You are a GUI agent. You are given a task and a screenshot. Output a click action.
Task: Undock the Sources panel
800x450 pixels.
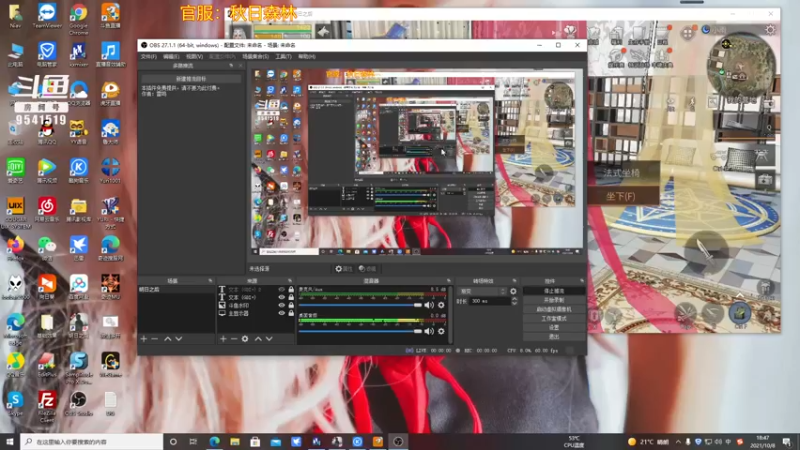[290, 281]
